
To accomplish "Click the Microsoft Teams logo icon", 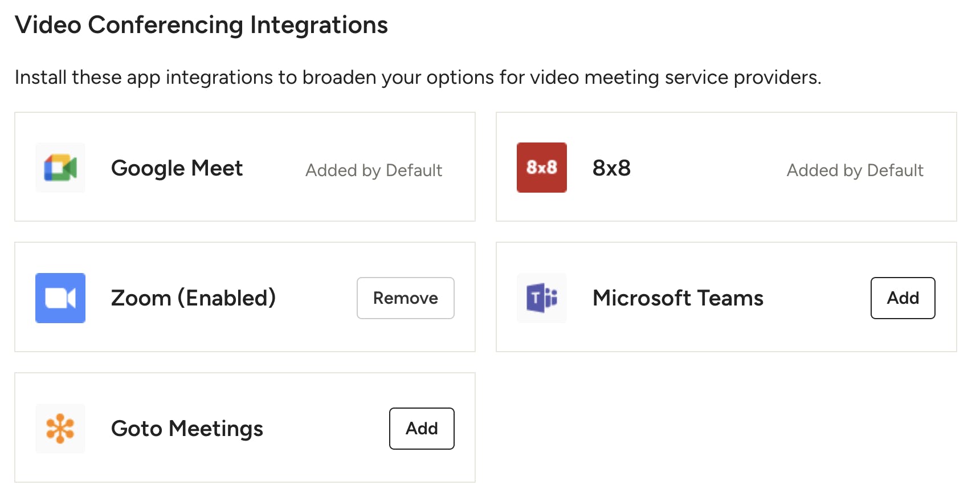I will pyautogui.click(x=541, y=298).
